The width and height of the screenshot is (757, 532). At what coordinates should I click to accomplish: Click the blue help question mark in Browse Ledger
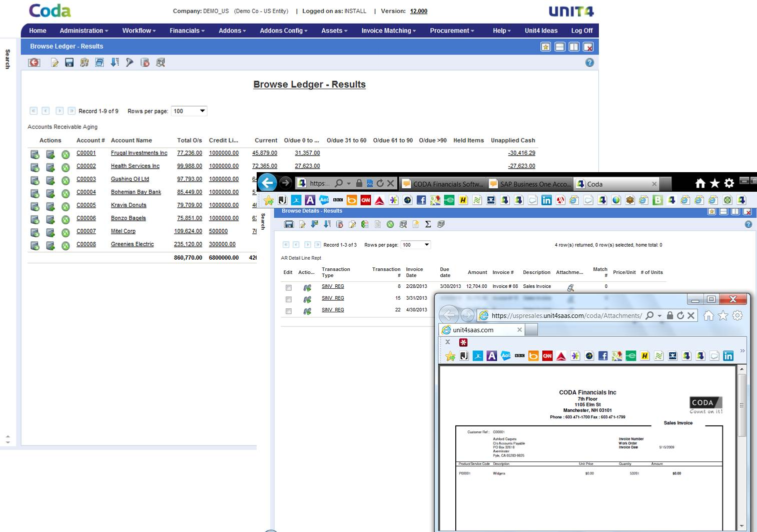click(589, 63)
